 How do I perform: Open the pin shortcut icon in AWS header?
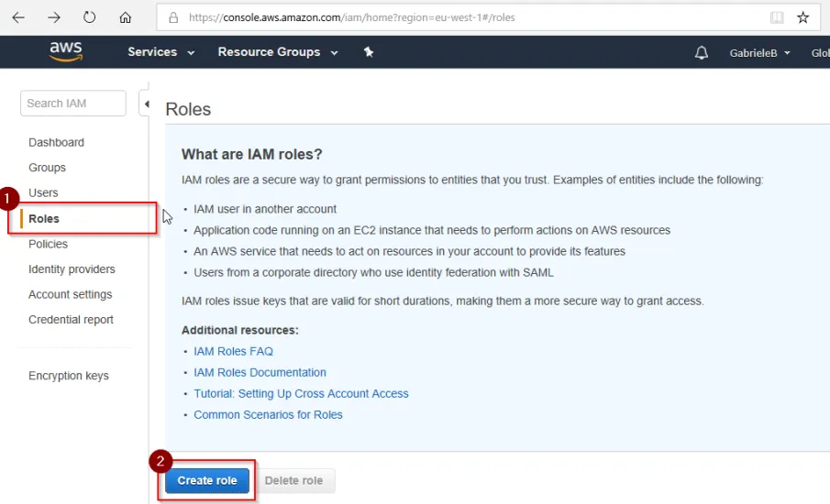click(x=369, y=52)
